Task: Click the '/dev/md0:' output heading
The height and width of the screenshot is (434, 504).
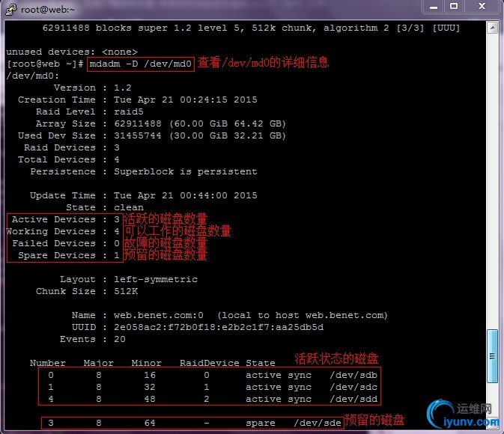Action: pyautogui.click(x=33, y=76)
